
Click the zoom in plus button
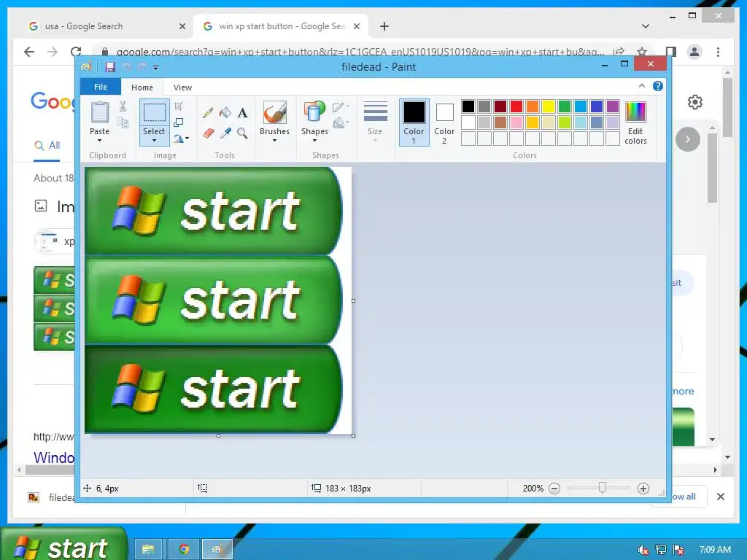point(643,488)
